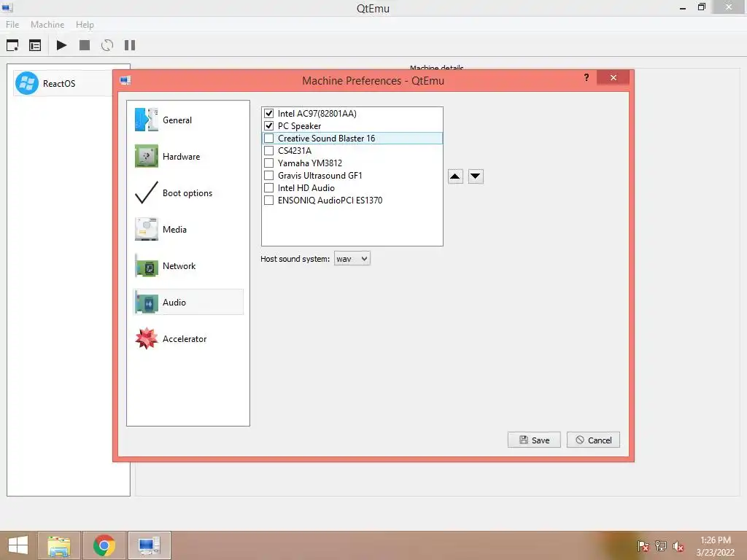The height and width of the screenshot is (560, 747).
Task: Enable ENSONIQ AudioPCI ES1370 checkbox
Action: coord(268,200)
